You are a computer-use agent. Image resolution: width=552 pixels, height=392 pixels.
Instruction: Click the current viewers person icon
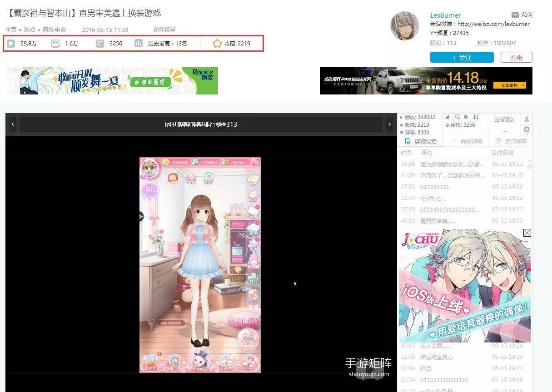(527, 119)
